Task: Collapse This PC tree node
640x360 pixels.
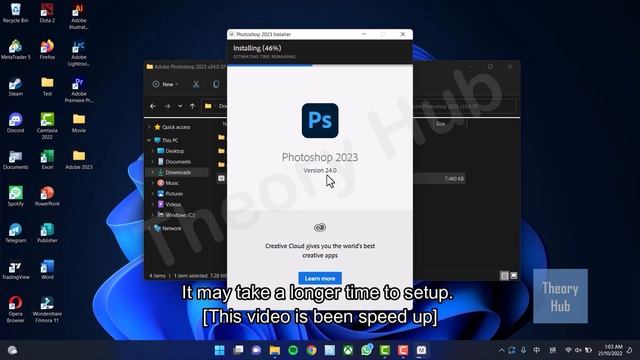Action: 149,140
